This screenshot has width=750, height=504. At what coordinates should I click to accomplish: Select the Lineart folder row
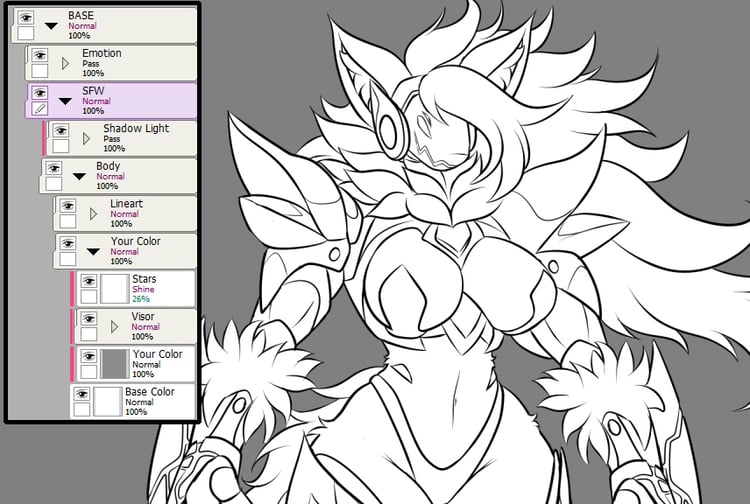[125, 214]
